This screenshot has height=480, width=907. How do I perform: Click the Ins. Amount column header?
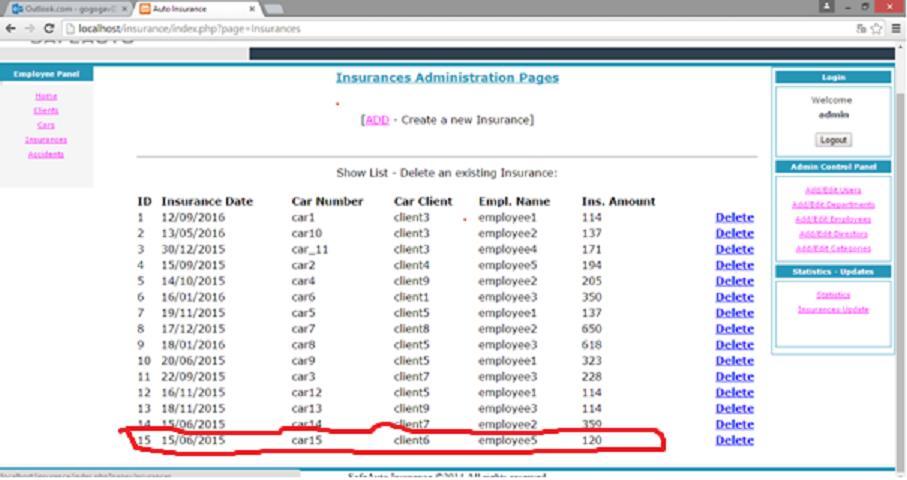[618, 201]
